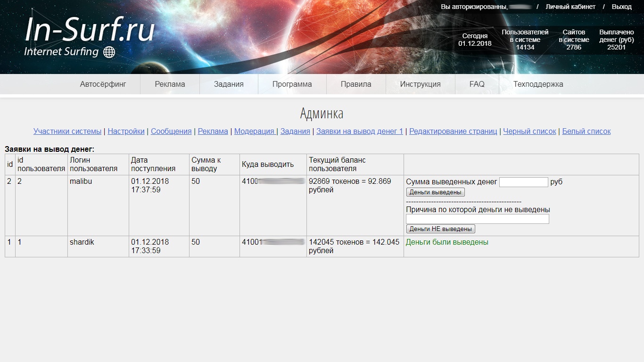Open the Настройки admin link
644x362 pixels.
point(126,132)
